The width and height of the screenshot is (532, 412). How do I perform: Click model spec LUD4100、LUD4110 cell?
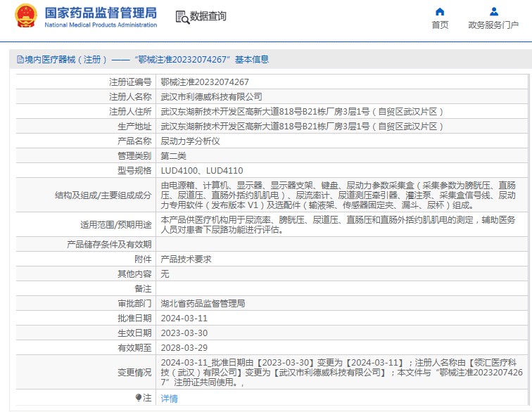[x=202, y=170]
